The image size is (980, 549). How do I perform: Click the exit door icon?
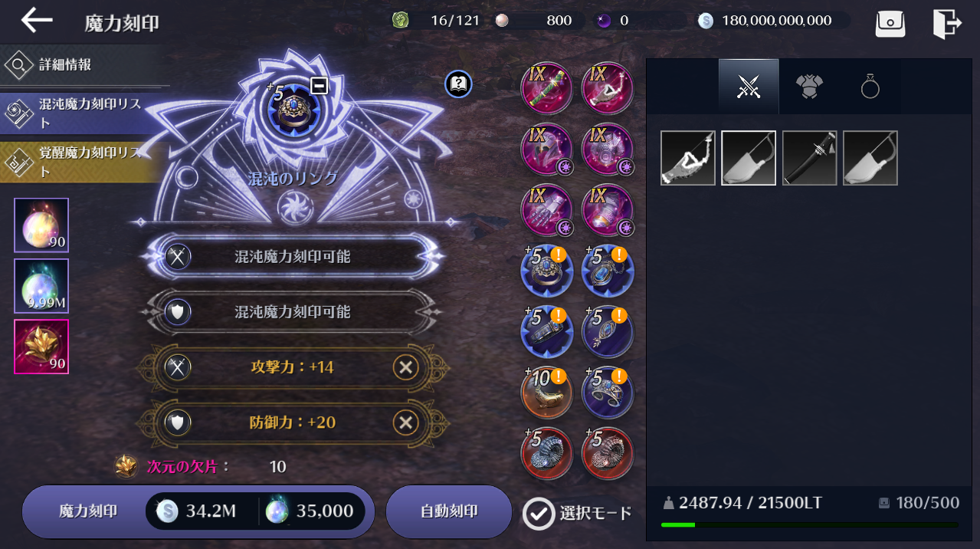947,22
